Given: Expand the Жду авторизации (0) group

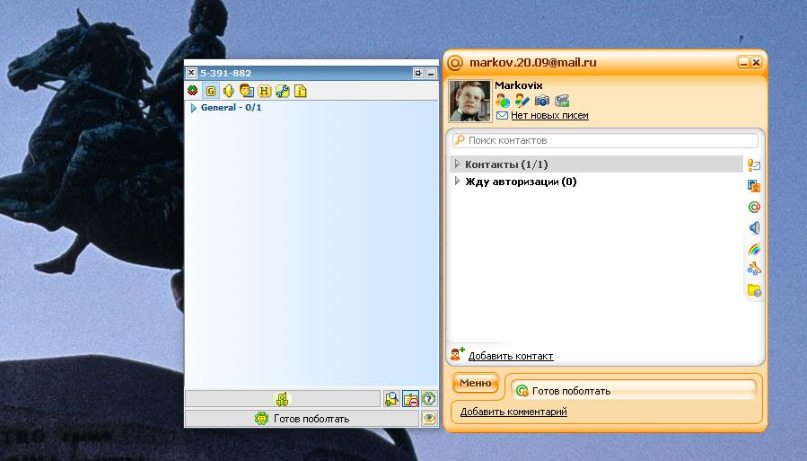Looking at the screenshot, I should click(457, 182).
